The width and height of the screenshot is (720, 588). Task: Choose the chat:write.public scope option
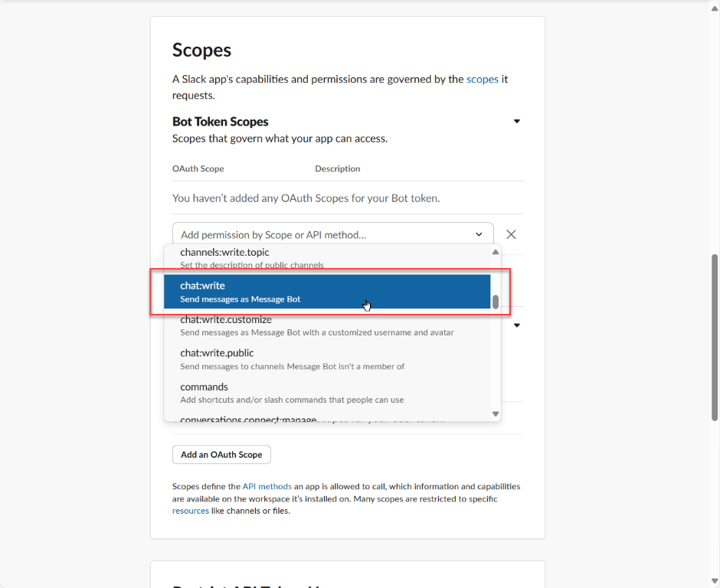(327, 359)
